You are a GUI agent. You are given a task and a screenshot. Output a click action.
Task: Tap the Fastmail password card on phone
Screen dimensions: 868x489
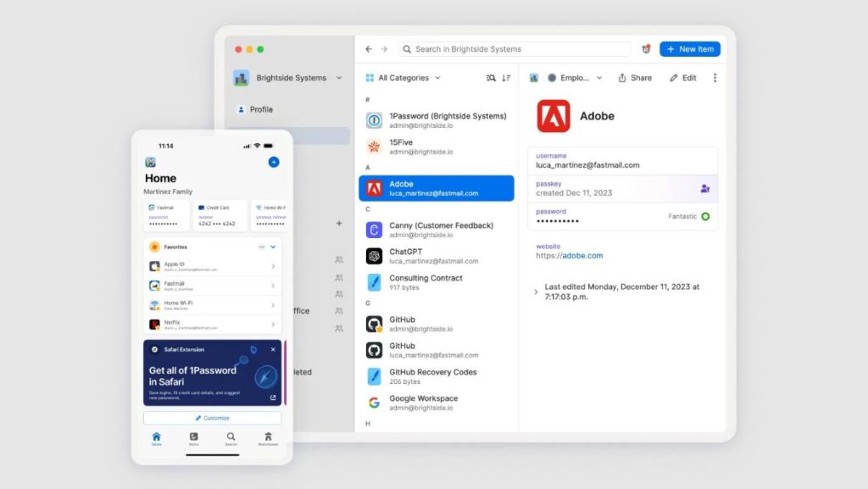(165, 216)
